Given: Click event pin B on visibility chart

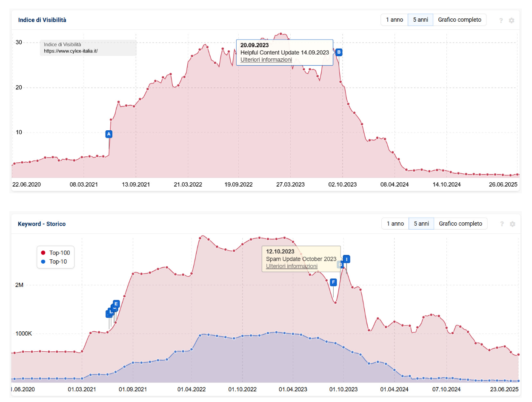Looking at the screenshot, I should [339, 52].
